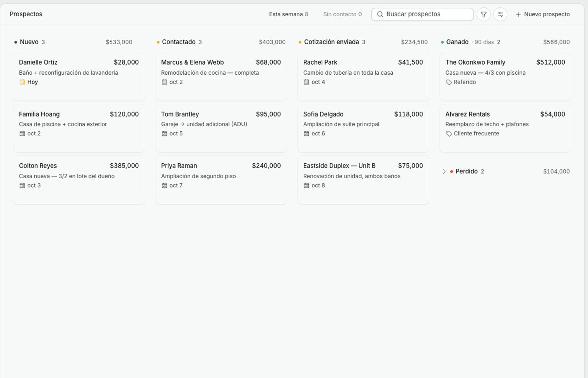The height and width of the screenshot is (378, 588).
Task: Click the calendar icon on Priya Raman card
Action: [164, 185]
